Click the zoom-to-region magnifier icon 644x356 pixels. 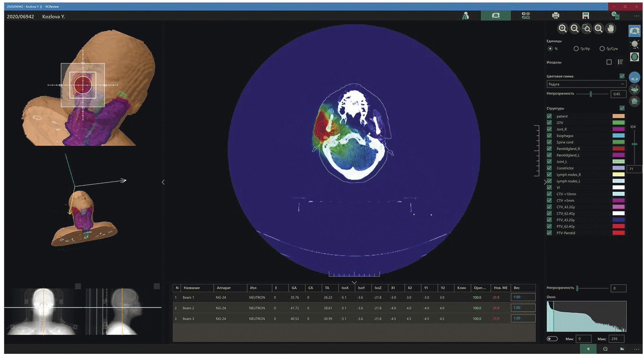(x=586, y=29)
